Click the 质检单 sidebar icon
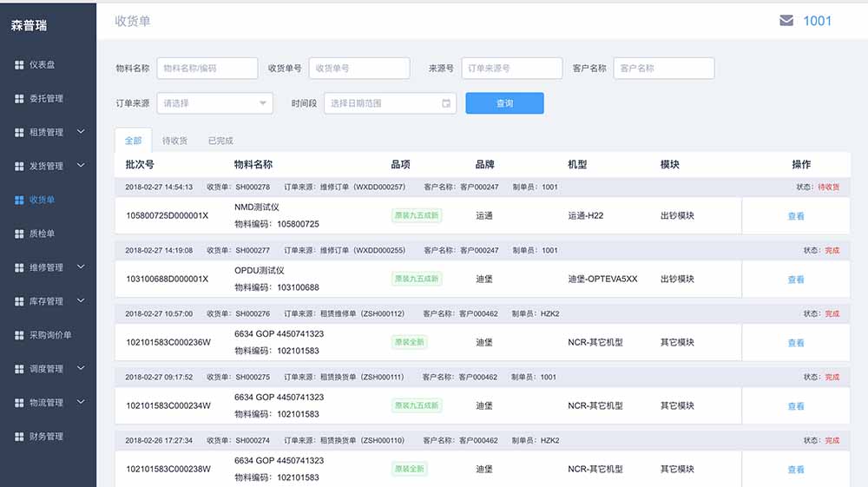Image resolution: width=868 pixels, height=487 pixels. click(x=19, y=234)
